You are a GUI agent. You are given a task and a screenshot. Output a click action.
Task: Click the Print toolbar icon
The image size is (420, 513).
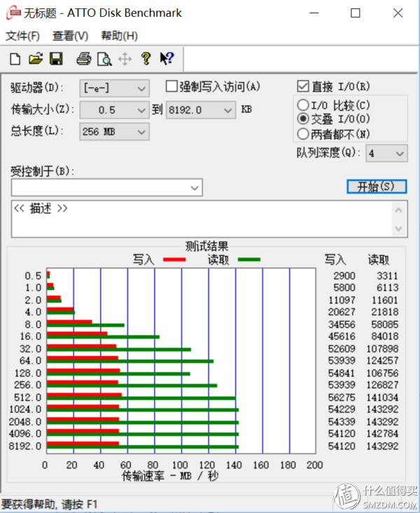84,59
